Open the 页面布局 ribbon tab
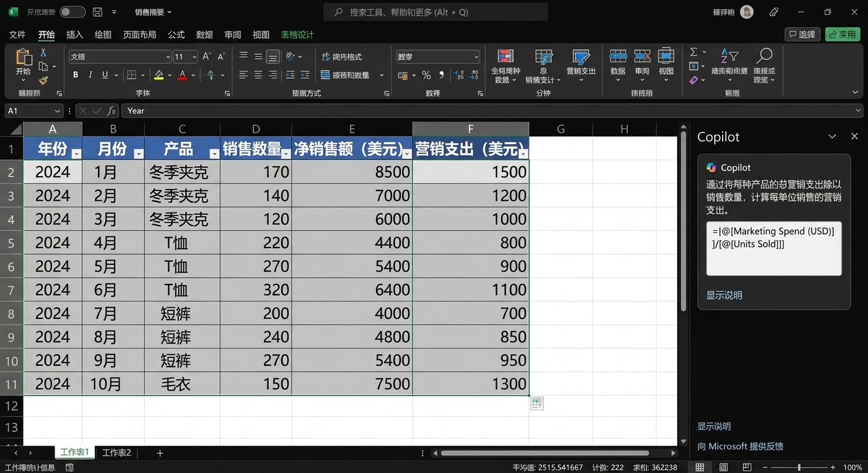This screenshot has height=473, width=868. [x=139, y=34]
